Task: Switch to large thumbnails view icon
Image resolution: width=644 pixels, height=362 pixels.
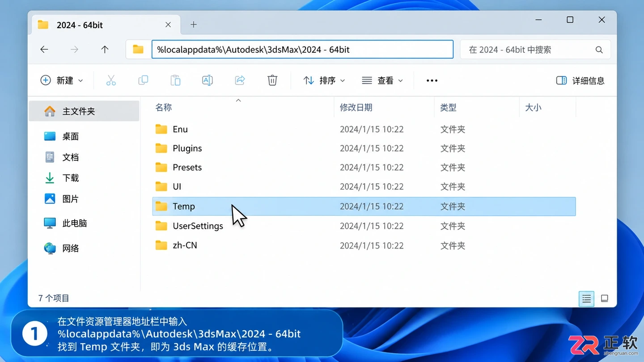Action: (x=605, y=299)
